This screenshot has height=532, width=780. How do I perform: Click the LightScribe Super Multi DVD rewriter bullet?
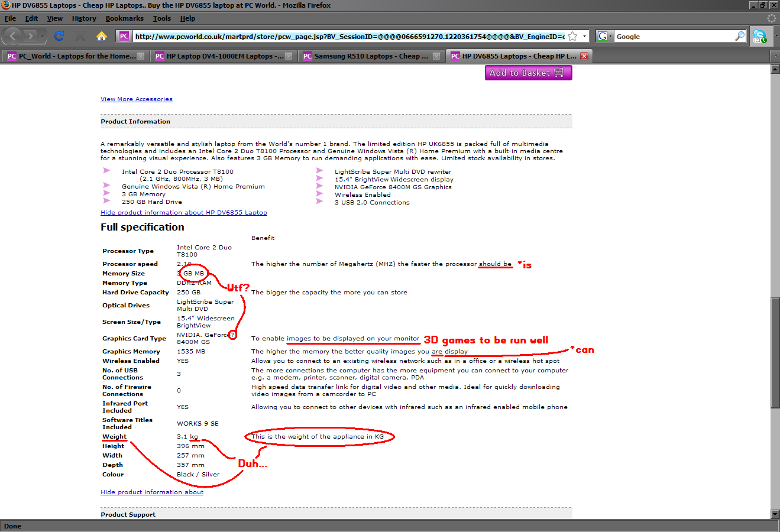point(393,172)
